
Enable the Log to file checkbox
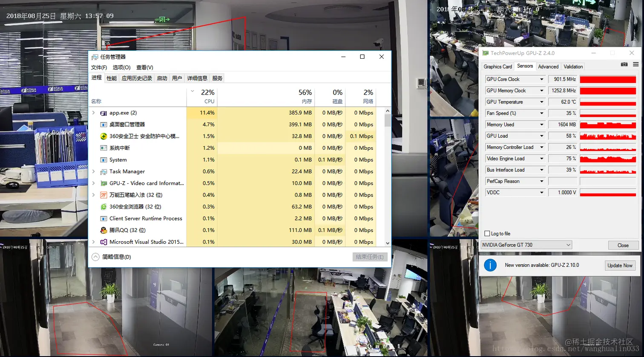(487, 234)
